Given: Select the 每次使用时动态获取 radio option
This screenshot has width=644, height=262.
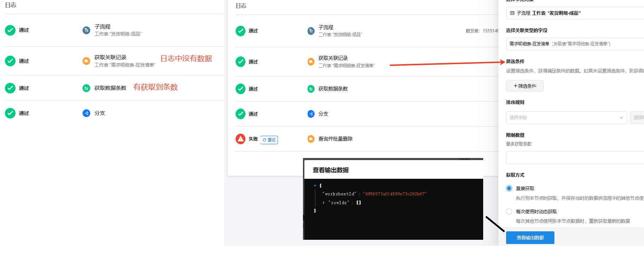Looking at the screenshot, I should click(x=509, y=212).
